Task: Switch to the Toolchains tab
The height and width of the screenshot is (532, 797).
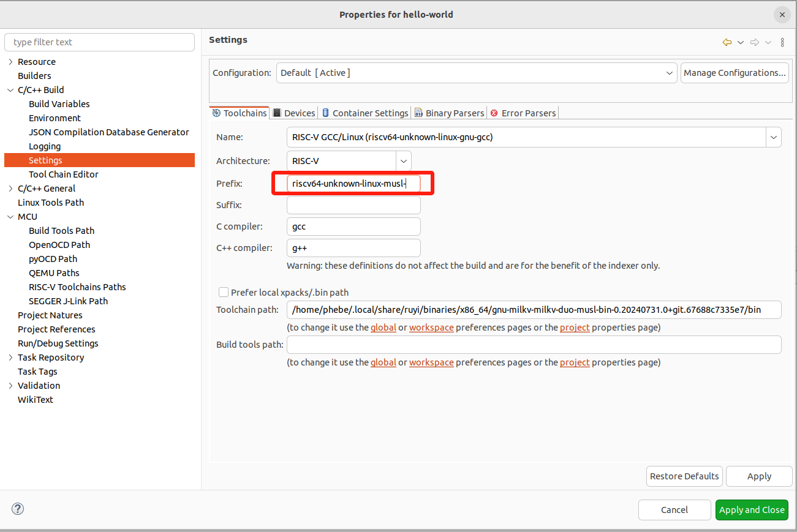Action: [x=240, y=113]
